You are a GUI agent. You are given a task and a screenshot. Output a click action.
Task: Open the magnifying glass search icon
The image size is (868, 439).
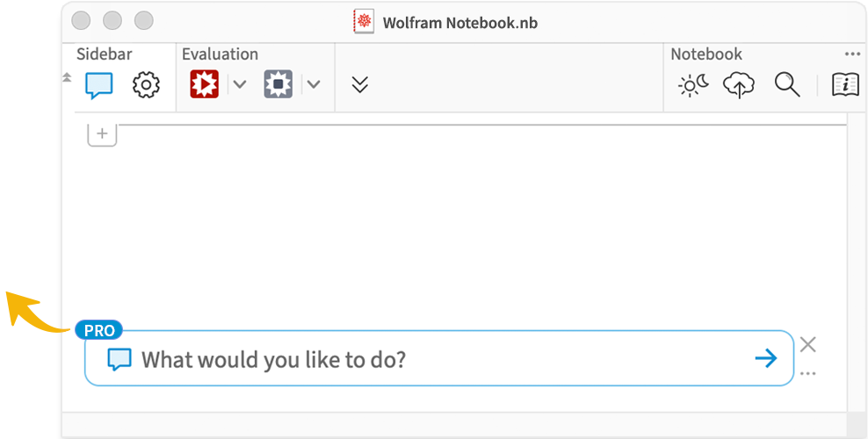click(x=786, y=84)
